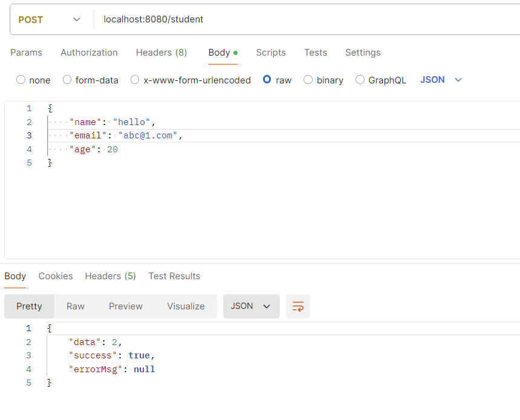Switch response view to Raw
This screenshot has height=420, width=520.
[76, 306]
